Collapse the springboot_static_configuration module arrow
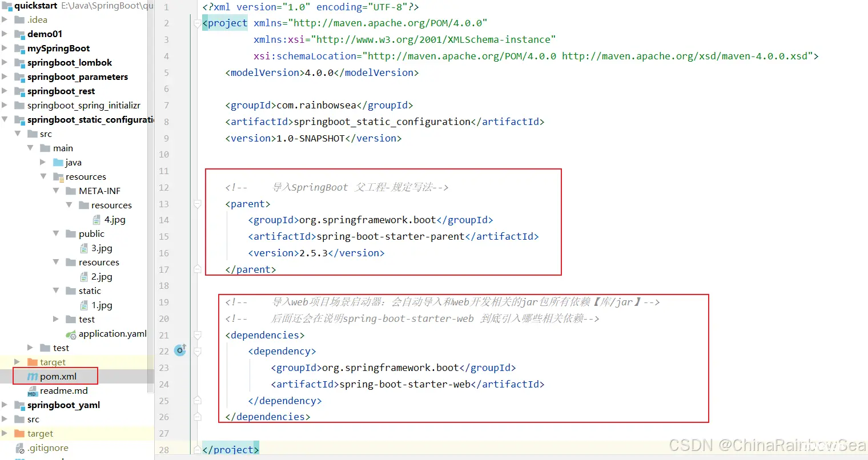 pyautogui.click(x=5, y=119)
